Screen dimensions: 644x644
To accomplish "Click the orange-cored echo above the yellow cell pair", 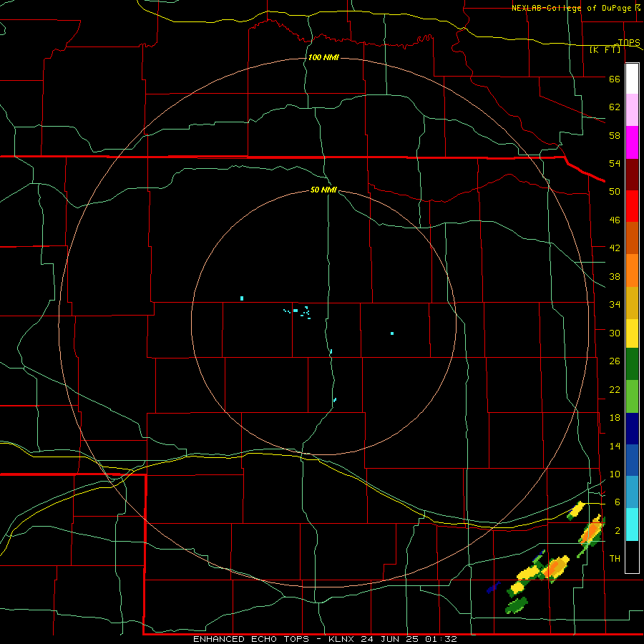I will click(555, 567).
